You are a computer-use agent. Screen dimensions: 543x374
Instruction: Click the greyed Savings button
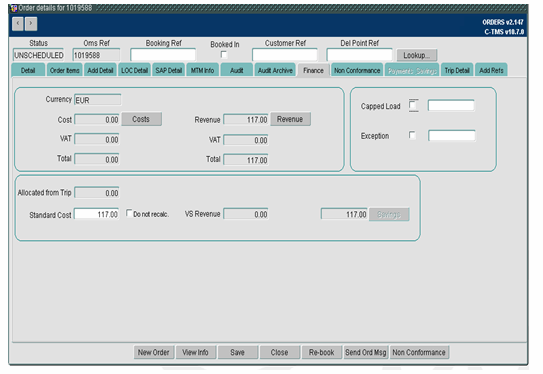[389, 214]
